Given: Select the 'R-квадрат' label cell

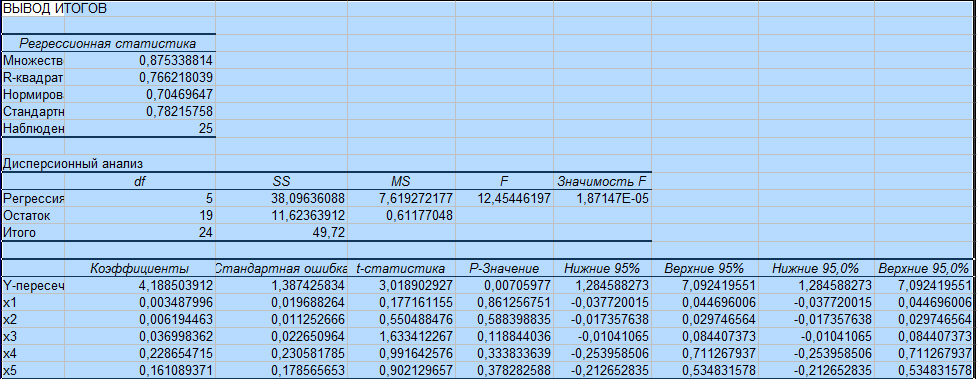Looking at the screenshot, I should [33, 78].
